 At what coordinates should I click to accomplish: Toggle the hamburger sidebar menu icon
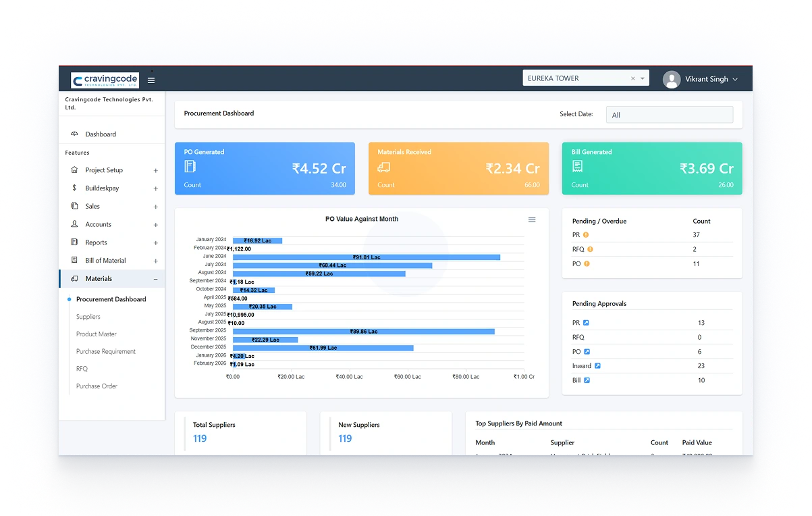coord(151,80)
